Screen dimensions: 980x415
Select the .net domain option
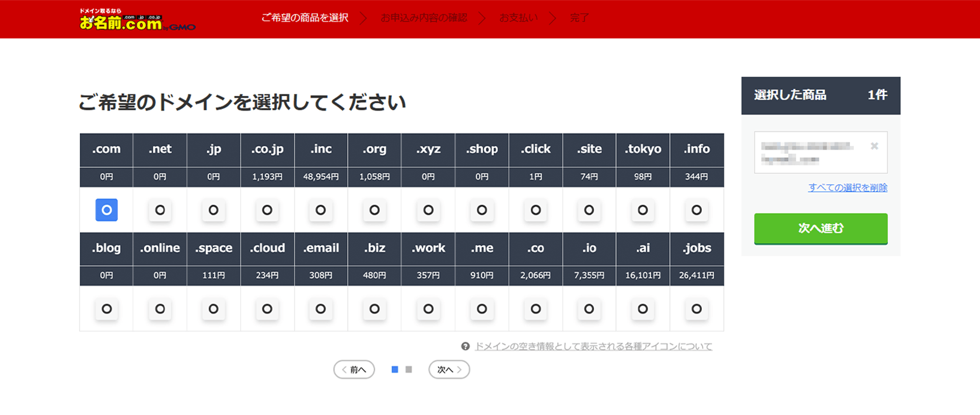[x=160, y=210]
